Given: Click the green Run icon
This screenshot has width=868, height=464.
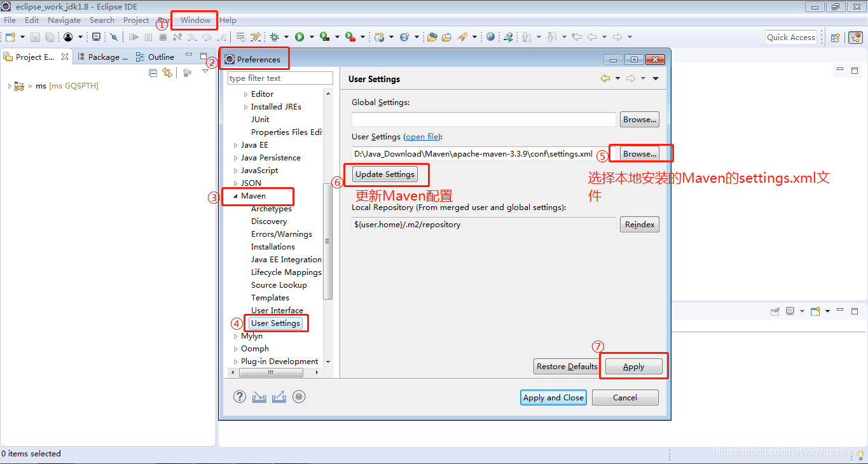Looking at the screenshot, I should click(299, 37).
